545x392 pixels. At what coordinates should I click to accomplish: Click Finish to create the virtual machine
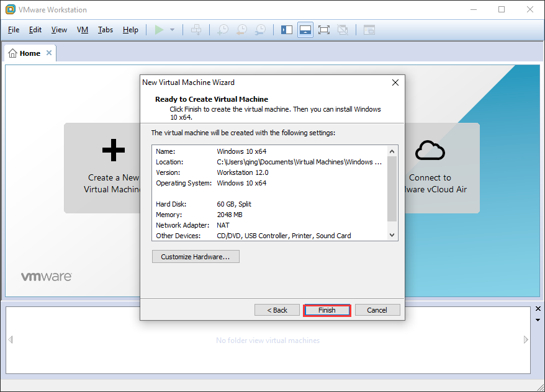327,310
